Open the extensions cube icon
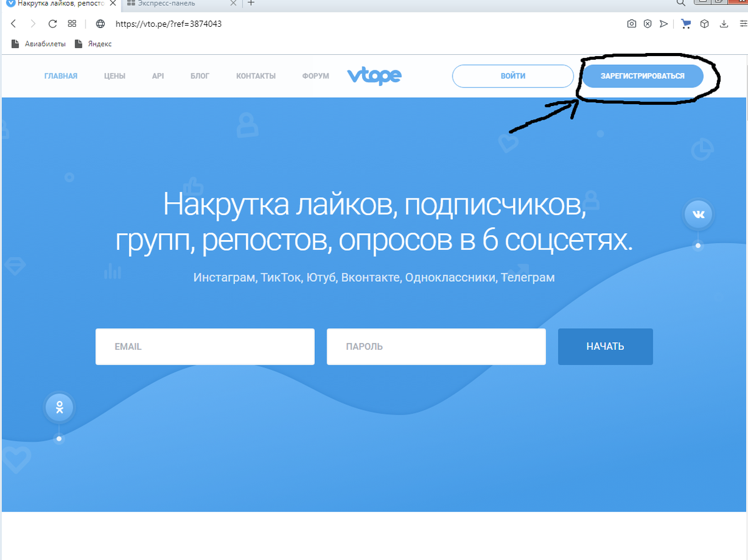 pos(704,24)
